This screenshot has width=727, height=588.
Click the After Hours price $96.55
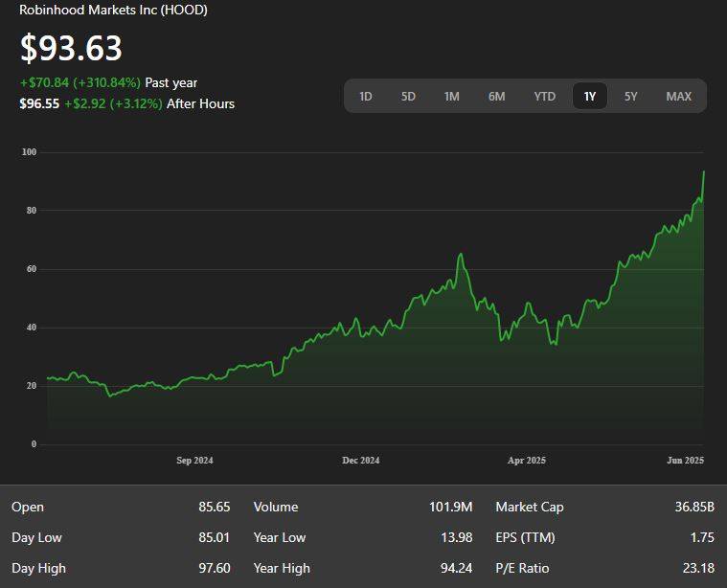coord(39,103)
